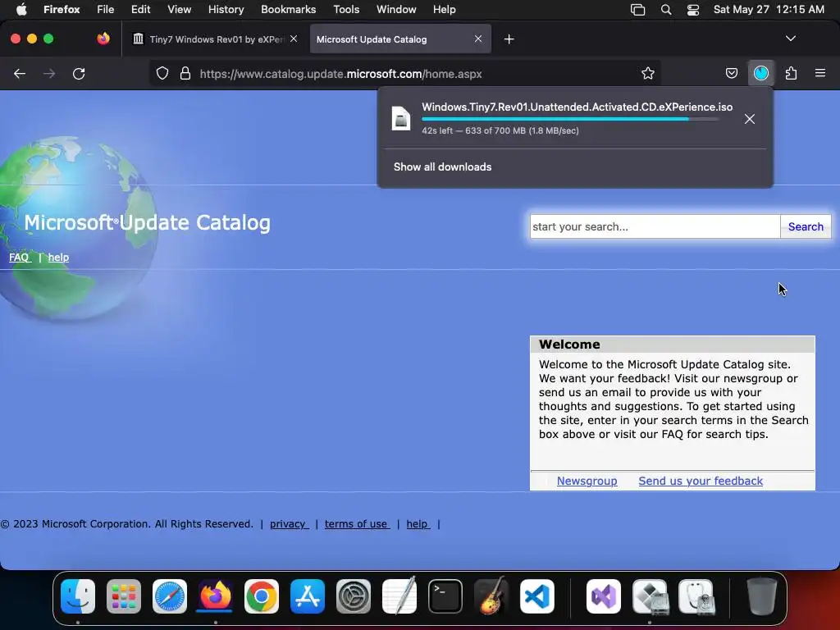Open Spotlight search in menu bar
The width and height of the screenshot is (840, 630).
coord(666,10)
